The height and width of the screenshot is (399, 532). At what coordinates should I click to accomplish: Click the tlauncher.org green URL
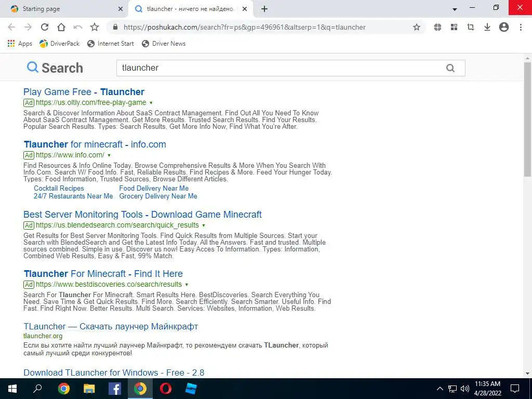43,336
